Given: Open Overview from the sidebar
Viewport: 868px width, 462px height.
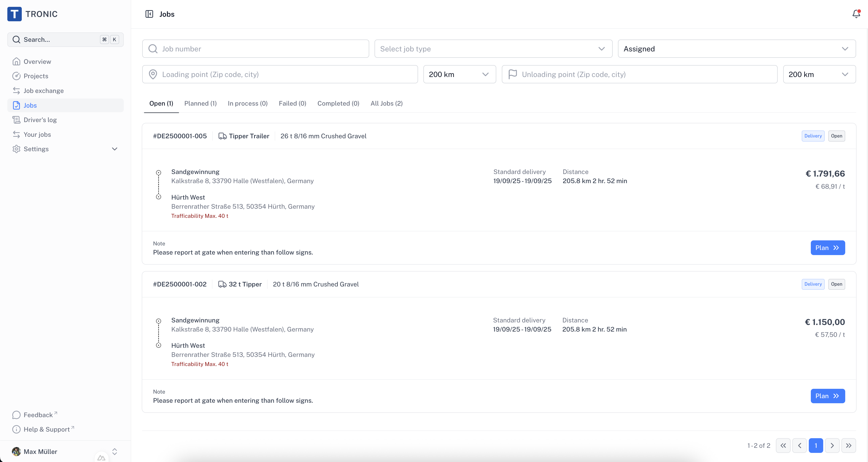Looking at the screenshot, I should 37,61.
